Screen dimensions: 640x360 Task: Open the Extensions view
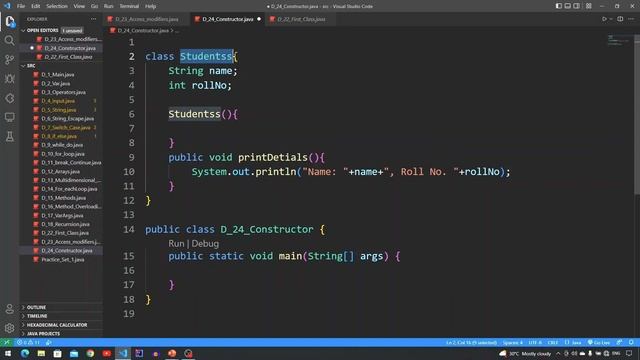pos(9,98)
